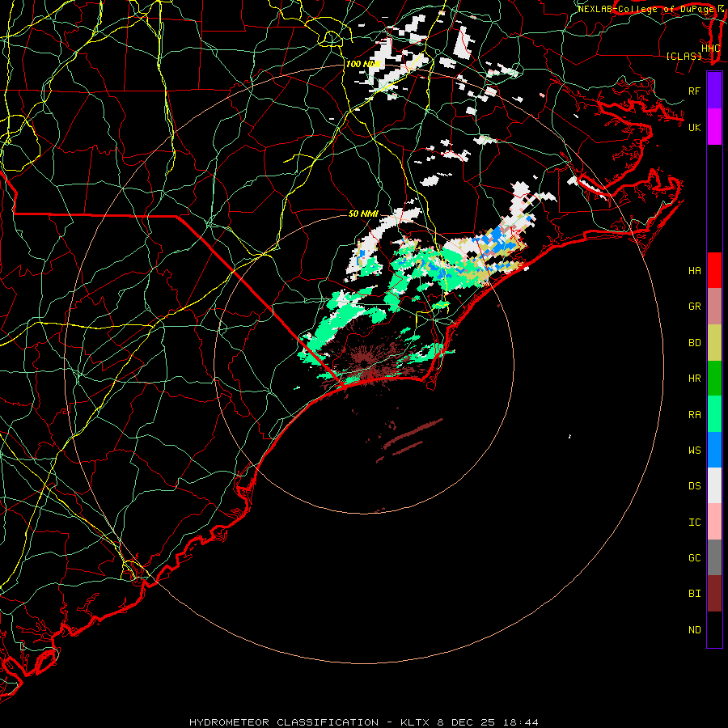Click the BD legend label
728x728 pixels.
point(695,343)
